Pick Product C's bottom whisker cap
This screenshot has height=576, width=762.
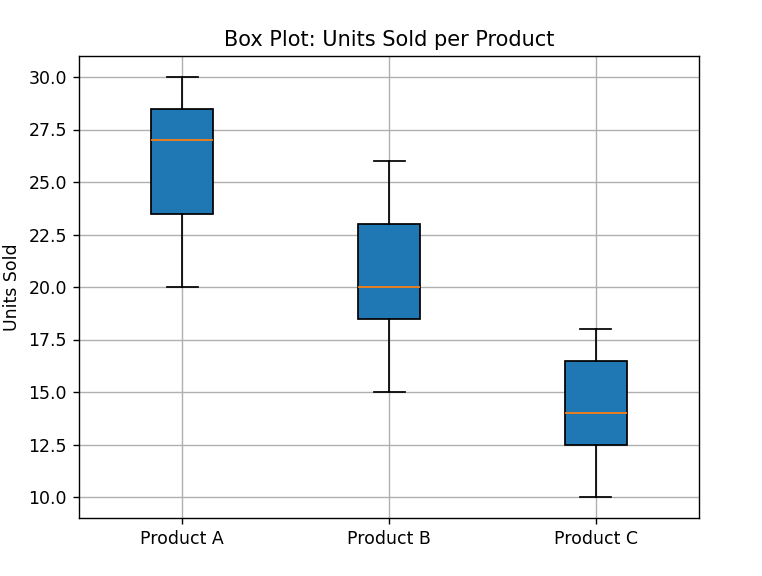click(596, 497)
